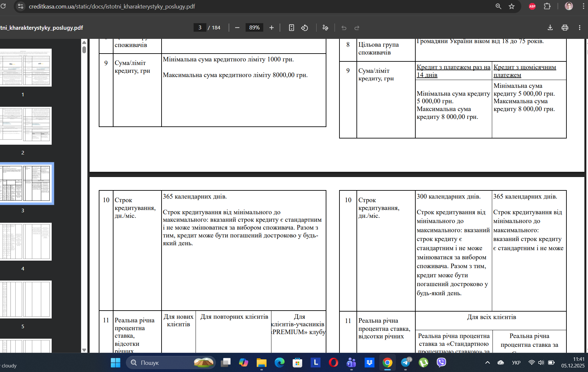Show hidden system tray icons
Screen dimensions: 588x372
[488, 363]
